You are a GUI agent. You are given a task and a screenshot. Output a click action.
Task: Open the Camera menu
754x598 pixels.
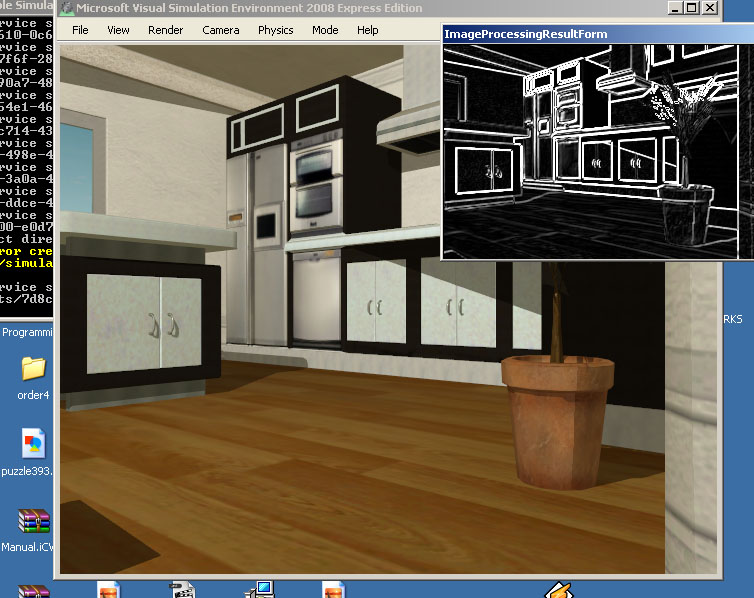(221, 30)
